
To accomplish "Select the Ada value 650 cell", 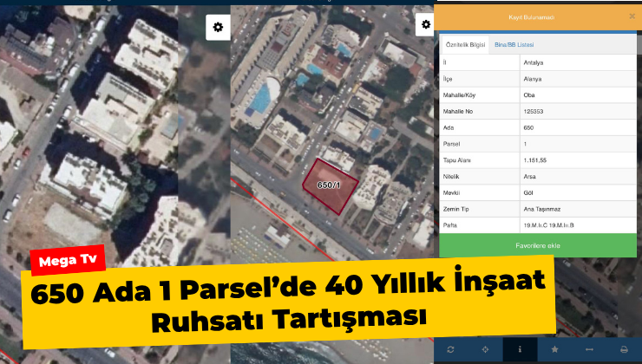I will 578,127.
